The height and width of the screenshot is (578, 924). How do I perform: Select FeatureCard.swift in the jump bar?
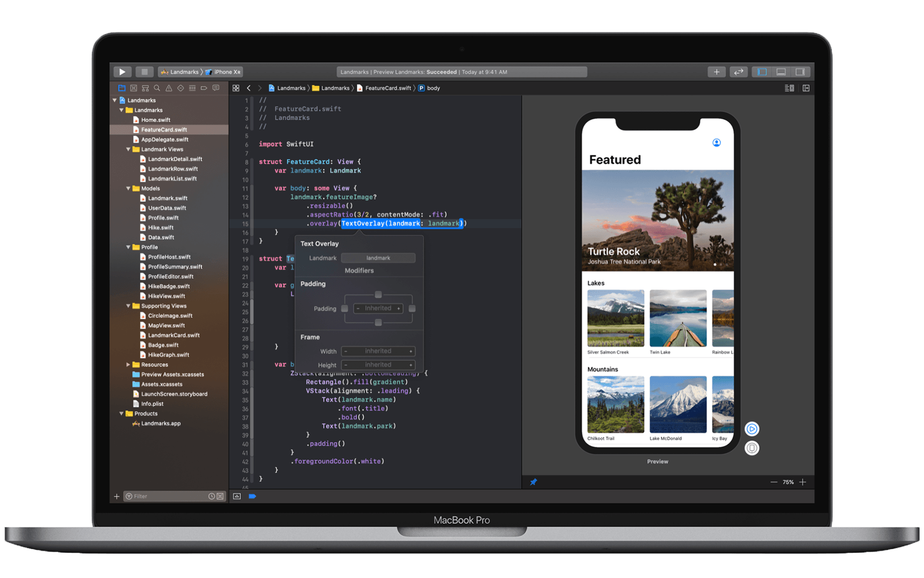click(x=384, y=88)
